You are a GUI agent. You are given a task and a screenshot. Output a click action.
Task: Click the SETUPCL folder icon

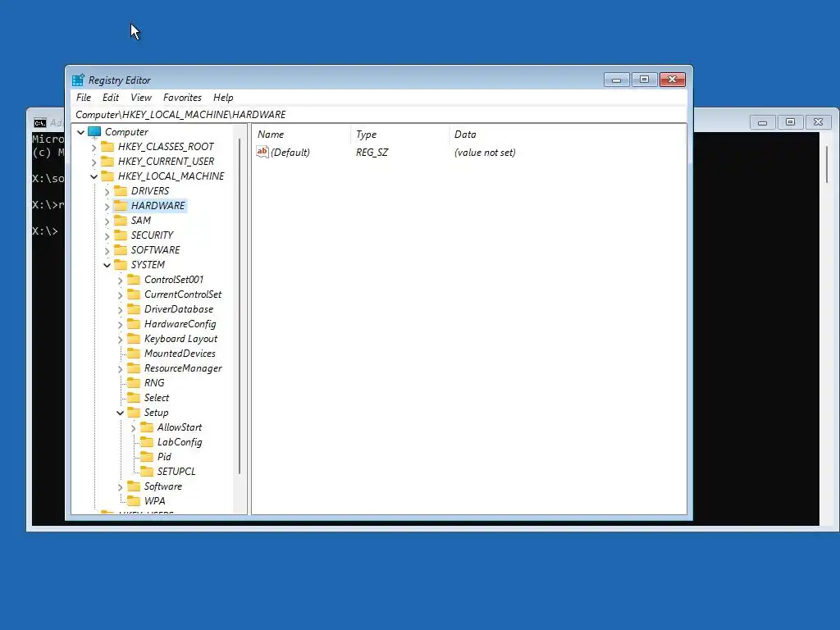pos(147,472)
